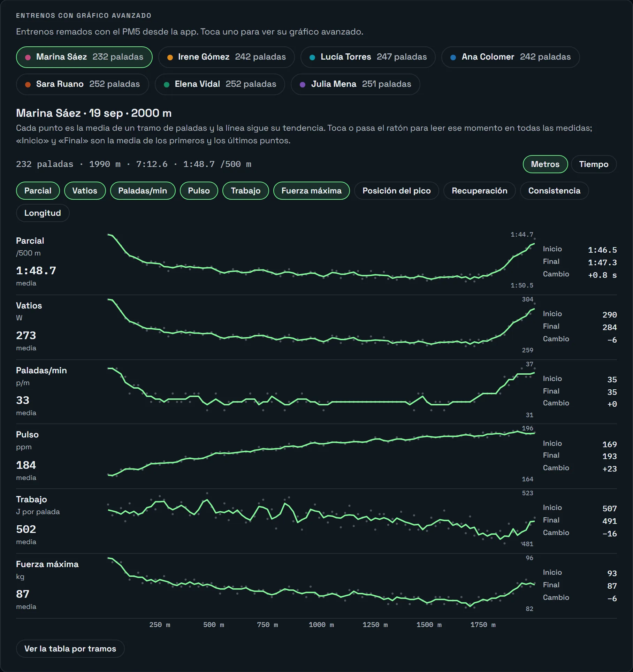Click the Parcial Inicio 1:46.5 value
633x672 pixels.
pos(602,250)
